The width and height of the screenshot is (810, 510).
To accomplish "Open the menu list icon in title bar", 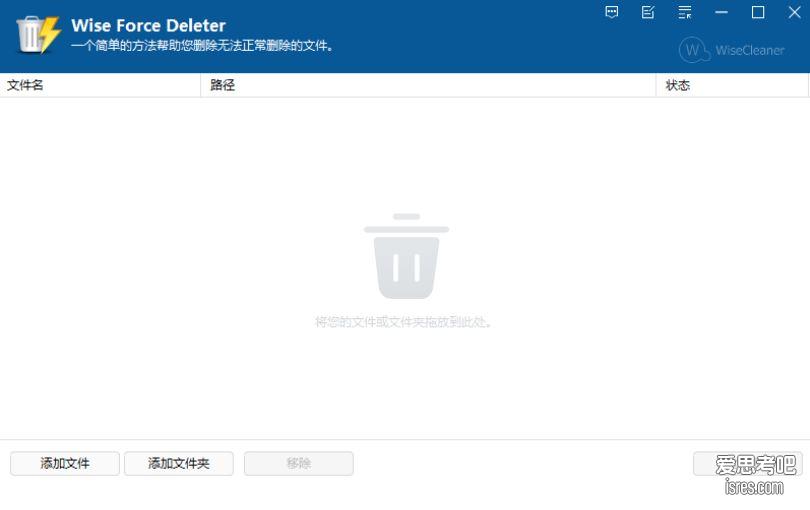I will pyautogui.click(x=685, y=12).
